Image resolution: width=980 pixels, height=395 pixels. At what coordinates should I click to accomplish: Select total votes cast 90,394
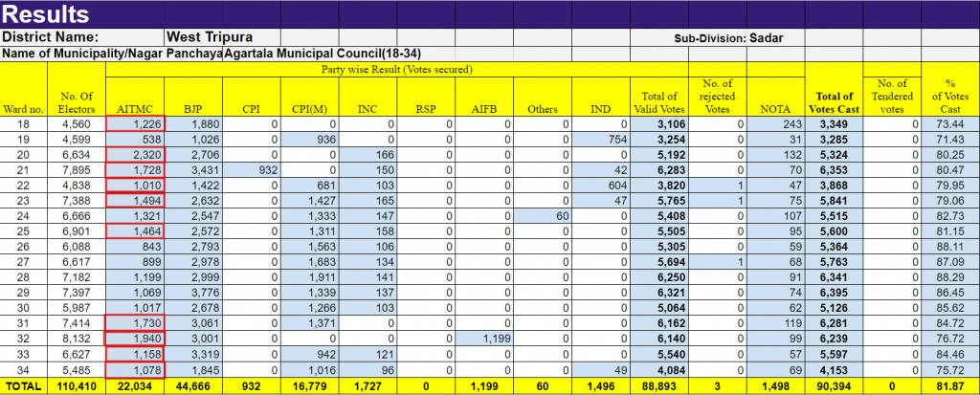click(834, 387)
